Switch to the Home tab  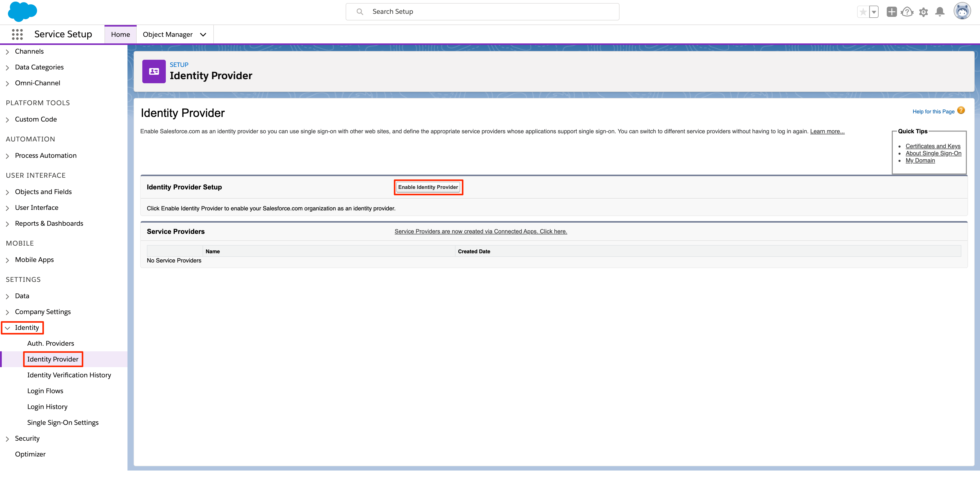120,35
